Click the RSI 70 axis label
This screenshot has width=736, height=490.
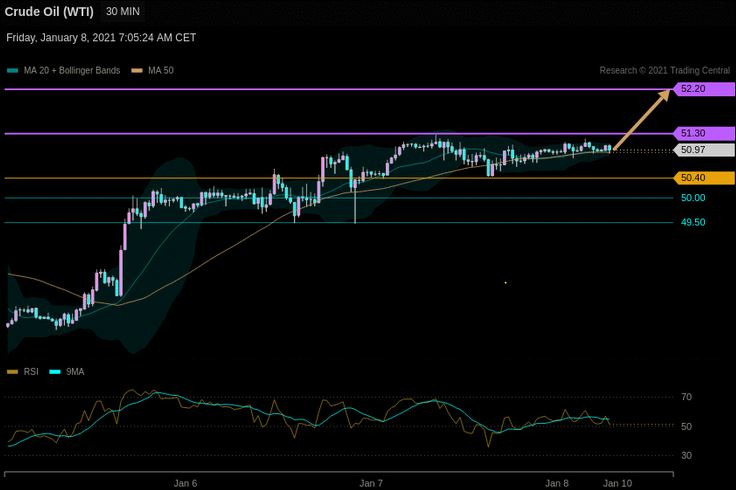[x=686, y=397]
